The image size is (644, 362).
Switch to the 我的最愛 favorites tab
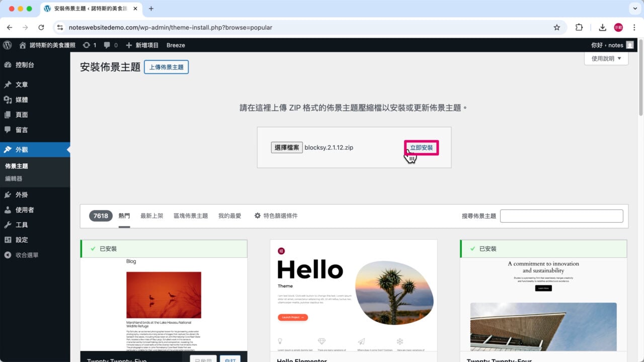pyautogui.click(x=230, y=216)
